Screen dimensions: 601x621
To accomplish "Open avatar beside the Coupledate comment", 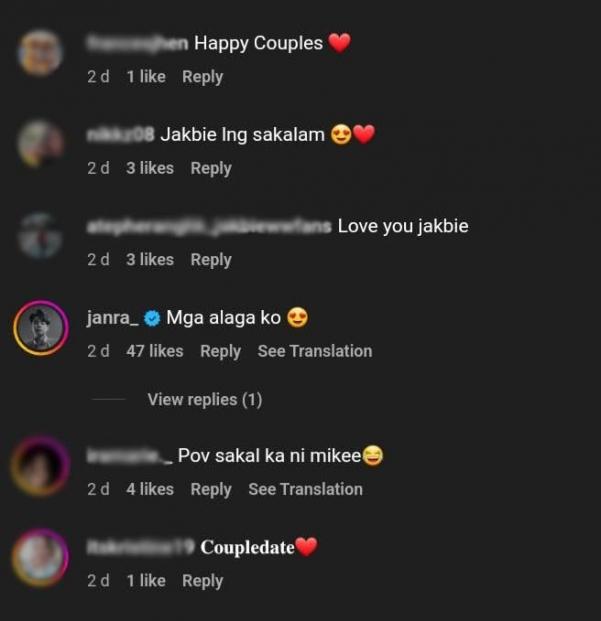I will (x=40, y=557).
